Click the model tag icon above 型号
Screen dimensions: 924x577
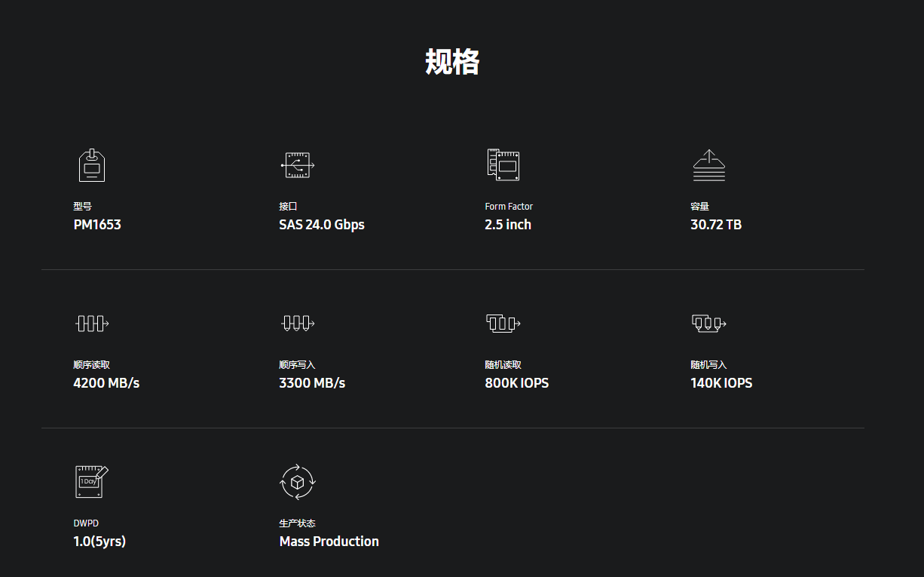click(x=91, y=165)
